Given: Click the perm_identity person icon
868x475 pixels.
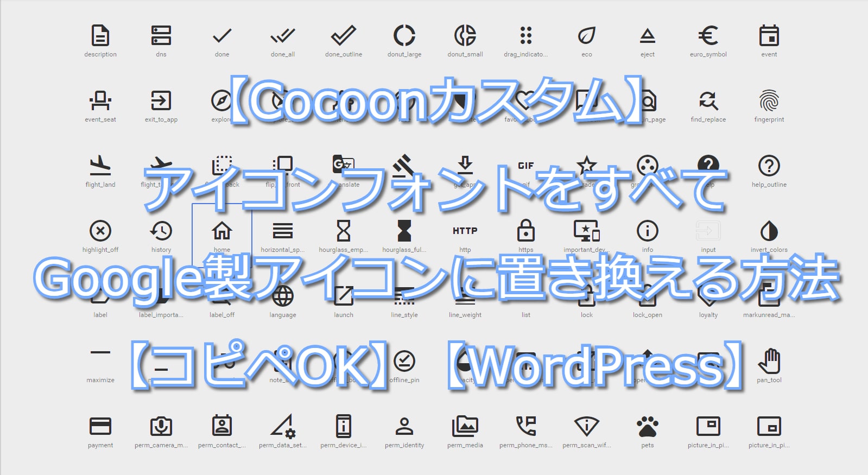Looking at the screenshot, I should 404,426.
